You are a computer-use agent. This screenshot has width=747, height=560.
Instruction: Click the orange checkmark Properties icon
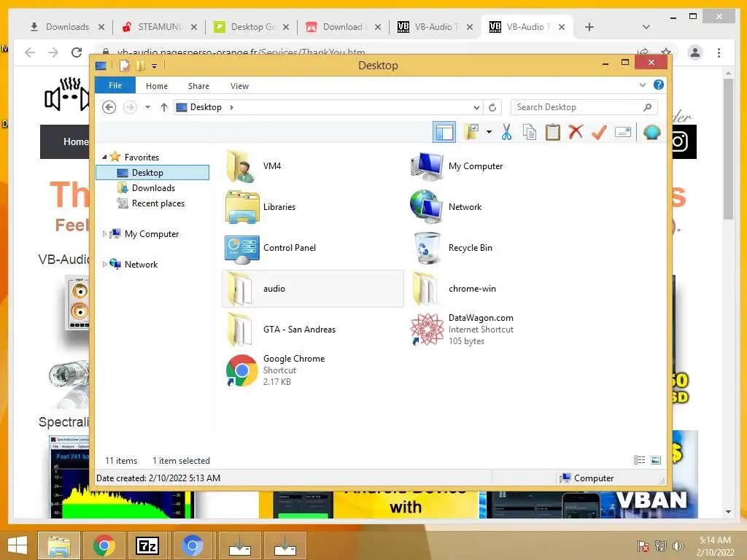pyautogui.click(x=599, y=132)
